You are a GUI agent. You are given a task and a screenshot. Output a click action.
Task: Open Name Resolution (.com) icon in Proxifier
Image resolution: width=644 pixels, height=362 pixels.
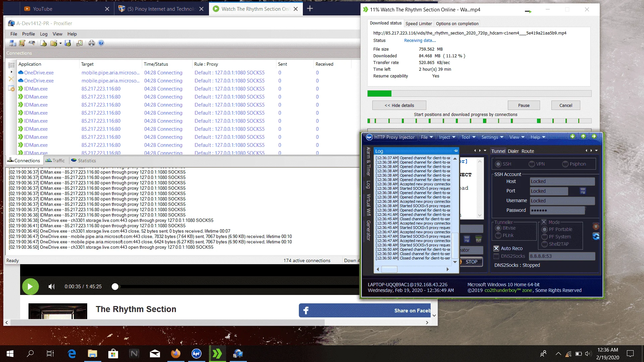32,43
